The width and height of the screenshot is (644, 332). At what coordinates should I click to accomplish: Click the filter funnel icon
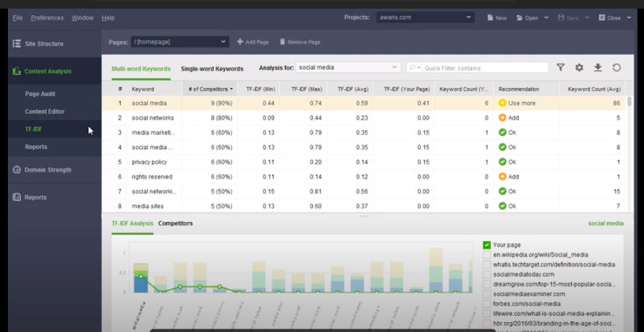pos(560,68)
